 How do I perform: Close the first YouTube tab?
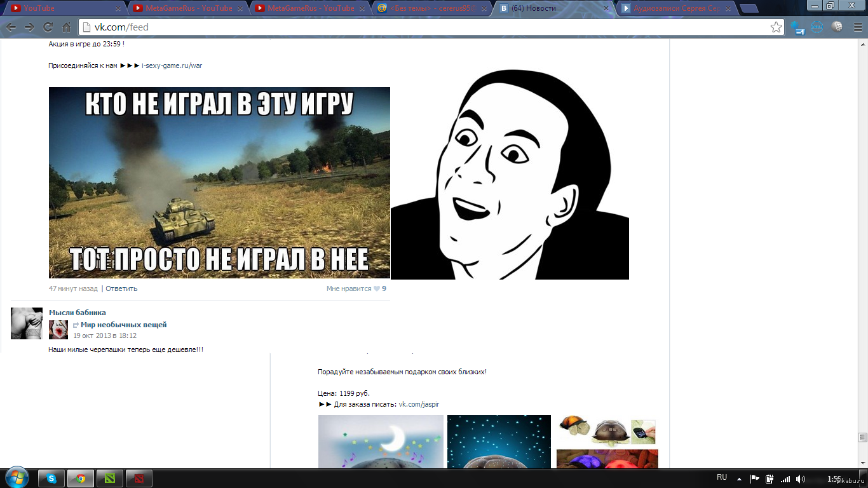118,9
